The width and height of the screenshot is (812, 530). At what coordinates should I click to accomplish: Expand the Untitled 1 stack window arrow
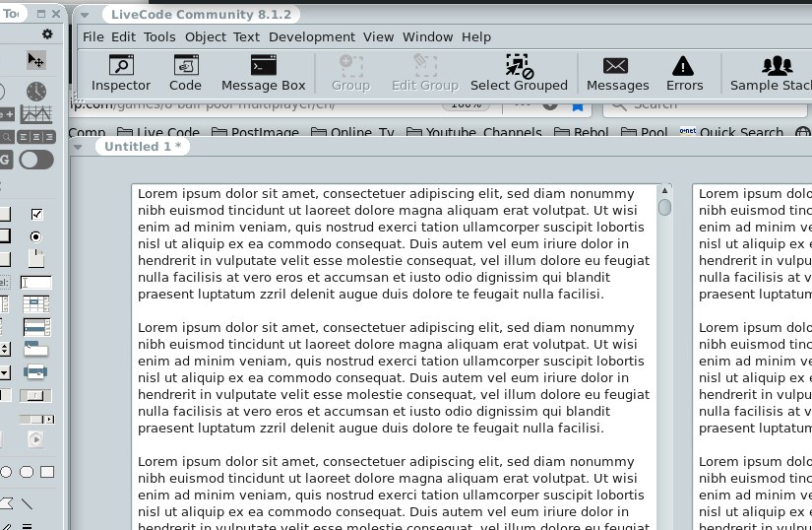(x=78, y=147)
